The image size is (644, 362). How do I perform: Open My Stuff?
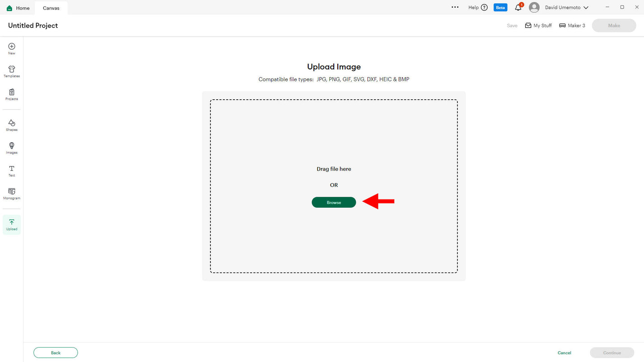[x=538, y=26]
